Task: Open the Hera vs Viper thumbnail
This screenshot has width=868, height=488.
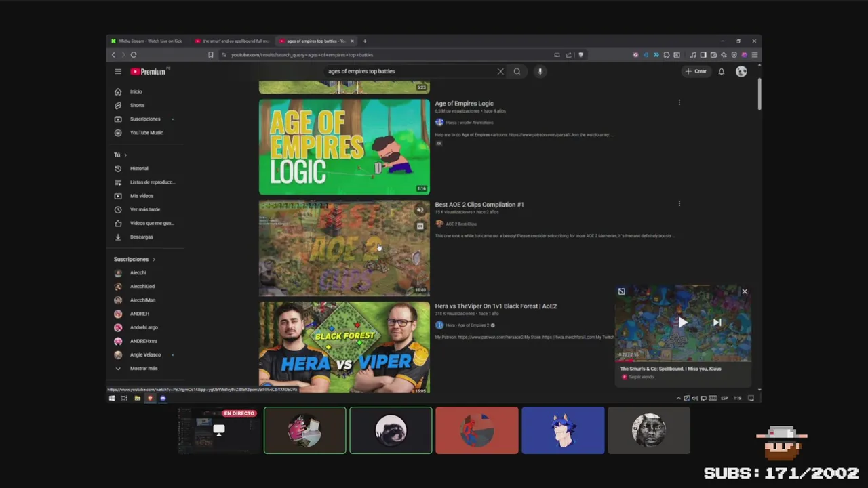Action: click(344, 347)
